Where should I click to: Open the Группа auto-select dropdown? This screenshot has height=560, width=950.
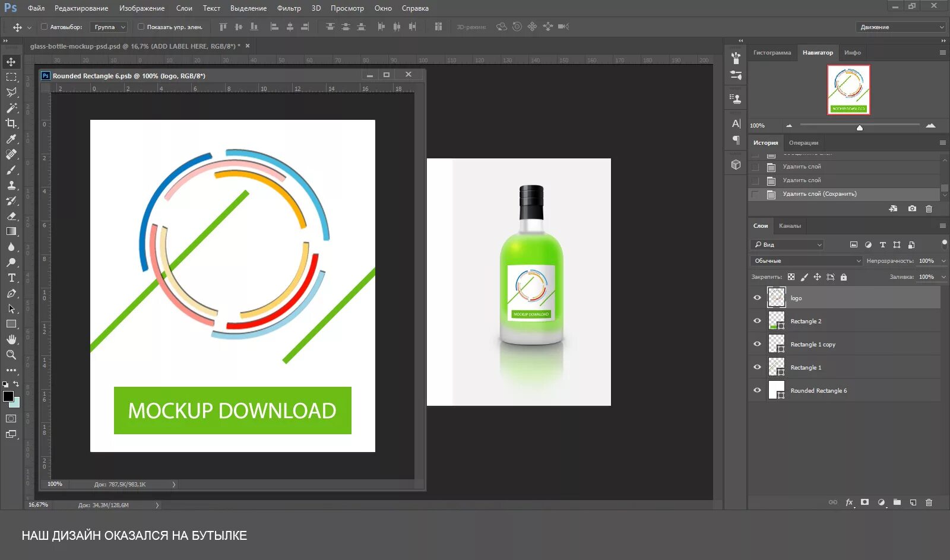coord(109,27)
